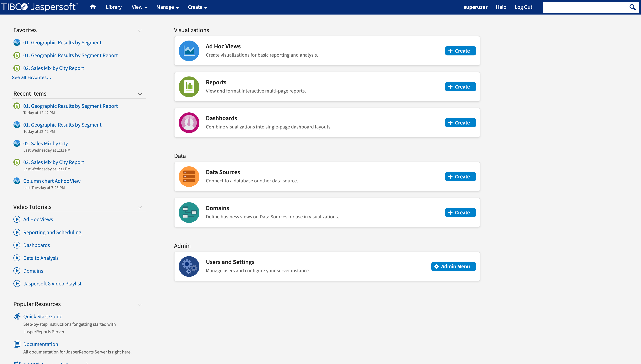Open 02. Sales Mix by City Report in Favorites

coord(54,68)
